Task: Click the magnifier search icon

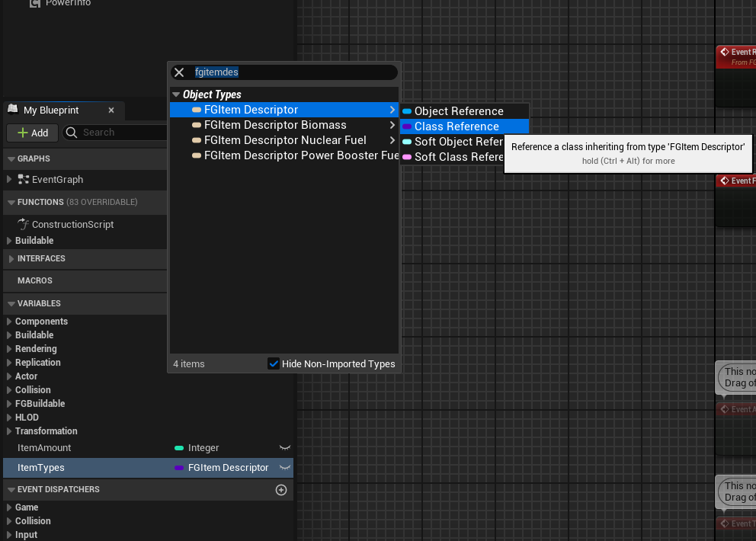Action: pos(72,133)
